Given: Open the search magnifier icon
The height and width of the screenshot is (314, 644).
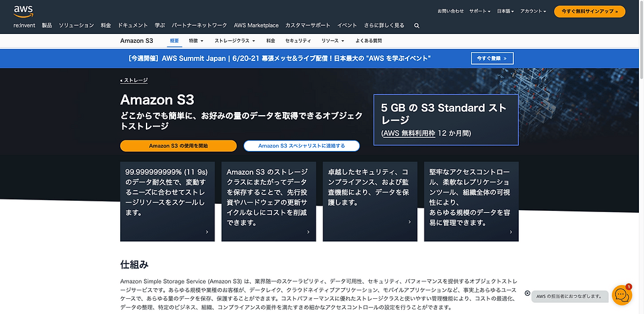Looking at the screenshot, I should (x=417, y=25).
